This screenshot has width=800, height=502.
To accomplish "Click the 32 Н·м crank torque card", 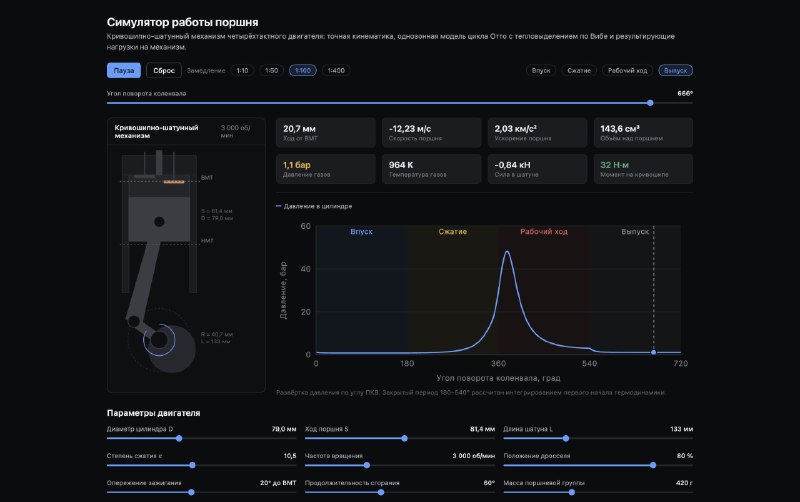I will [643, 169].
